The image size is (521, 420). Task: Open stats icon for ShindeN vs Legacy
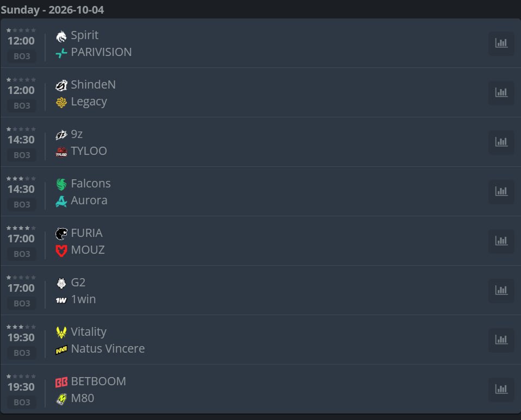[501, 92]
